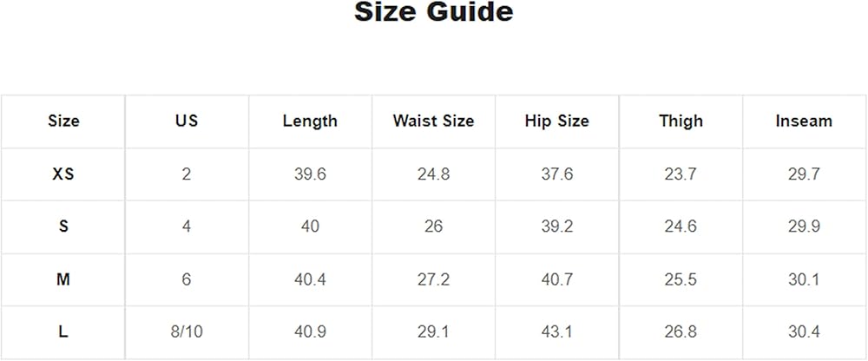Select the 30.4 inseam cell
Image resolution: width=868 pixels, height=361 pixels.
[804, 332]
